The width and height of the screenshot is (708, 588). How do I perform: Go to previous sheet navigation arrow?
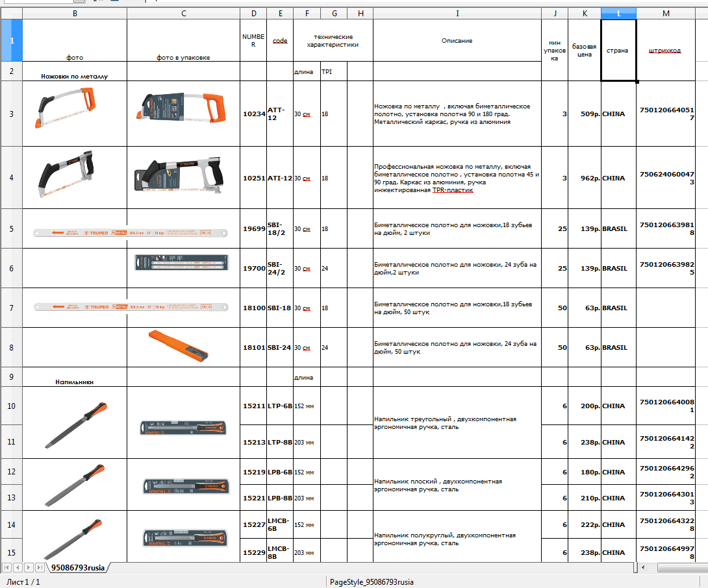click(x=18, y=567)
